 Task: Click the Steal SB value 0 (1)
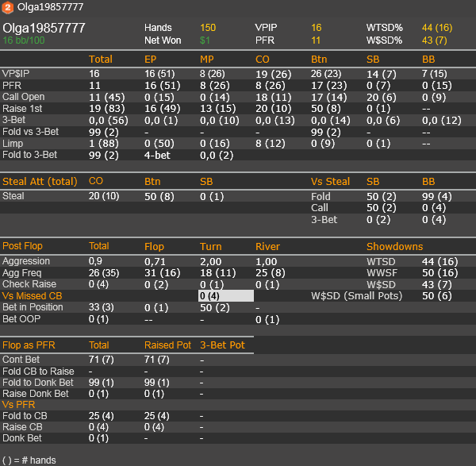[212, 197]
